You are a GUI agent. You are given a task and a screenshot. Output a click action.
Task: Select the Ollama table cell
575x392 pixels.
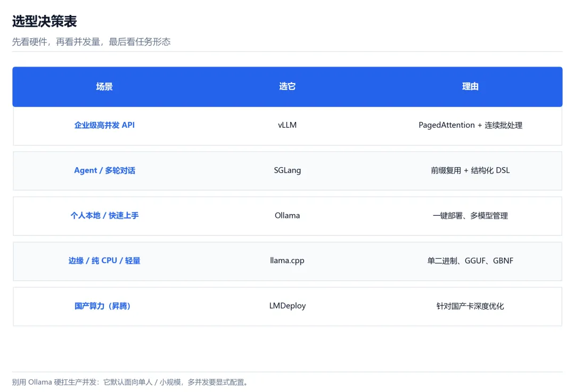pos(287,216)
